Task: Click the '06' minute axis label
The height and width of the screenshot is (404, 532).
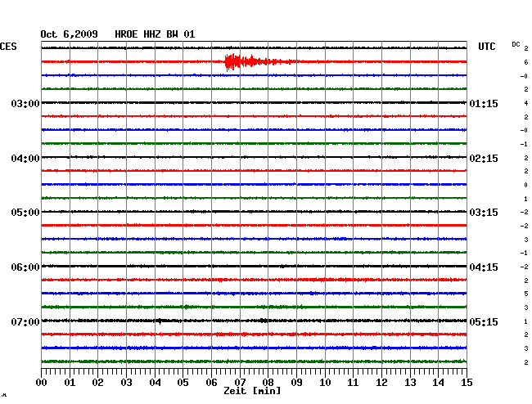Action: point(211,382)
